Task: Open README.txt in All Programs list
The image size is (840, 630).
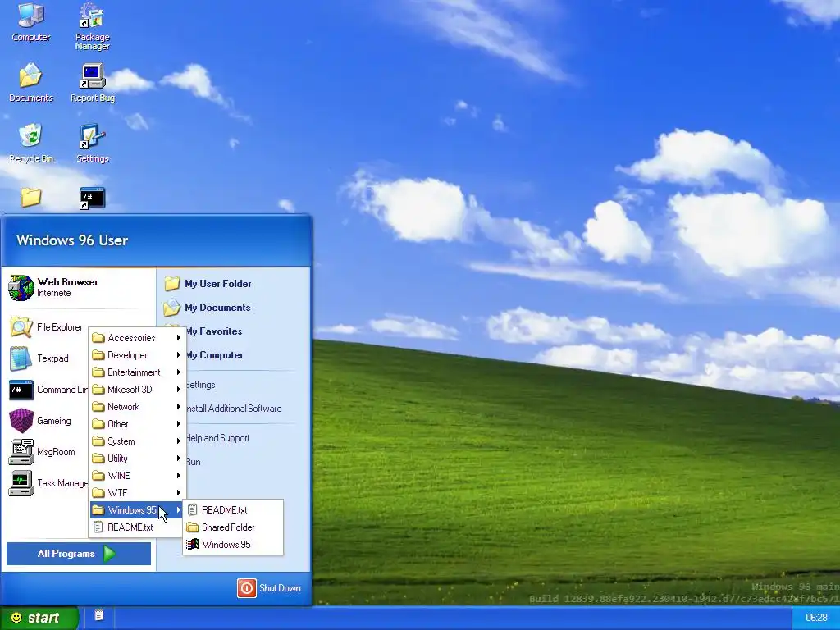Action: point(137,527)
